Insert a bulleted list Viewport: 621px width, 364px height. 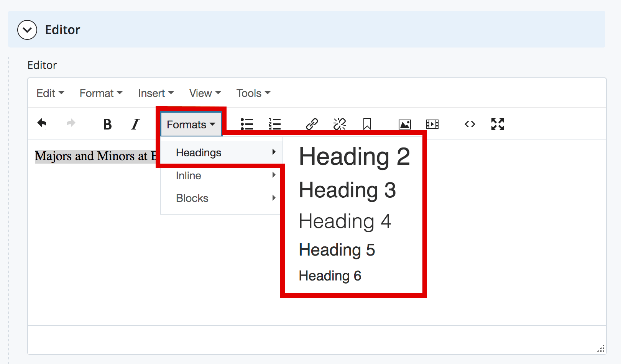[x=246, y=124]
